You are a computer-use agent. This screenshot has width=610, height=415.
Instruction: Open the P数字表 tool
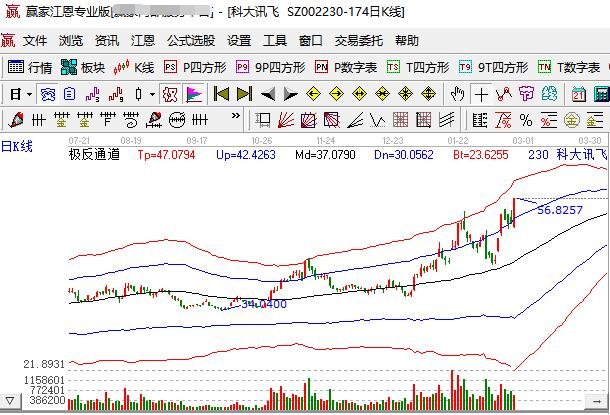346,67
